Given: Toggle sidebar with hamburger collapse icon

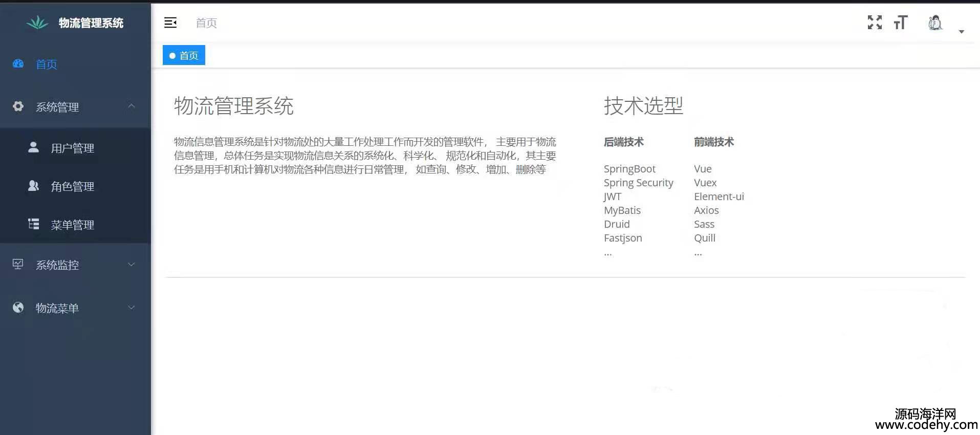Looking at the screenshot, I should tap(170, 23).
